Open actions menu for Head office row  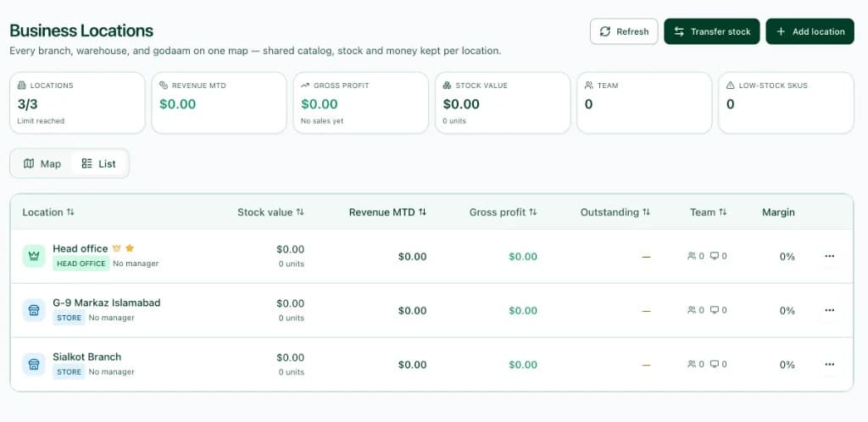(829, 256)
